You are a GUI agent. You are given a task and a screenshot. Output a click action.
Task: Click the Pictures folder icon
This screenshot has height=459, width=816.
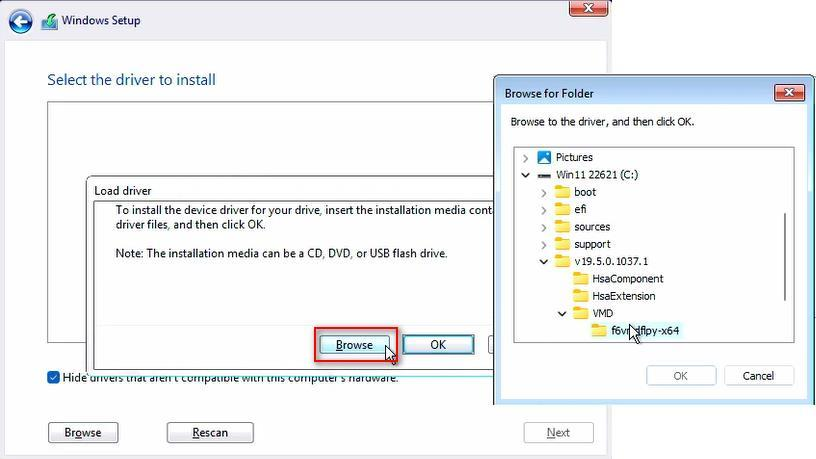[x=544, y=157]
